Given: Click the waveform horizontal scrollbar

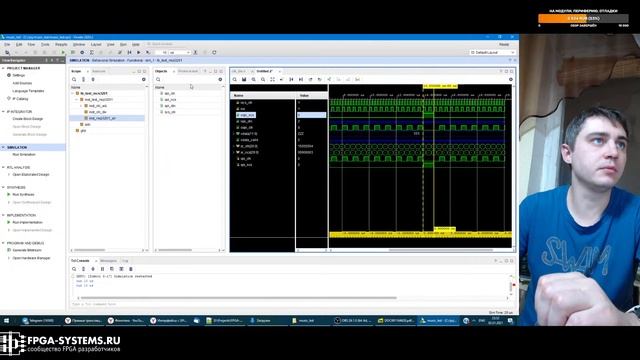Looking at the screenshot, I should click(440, 250).
